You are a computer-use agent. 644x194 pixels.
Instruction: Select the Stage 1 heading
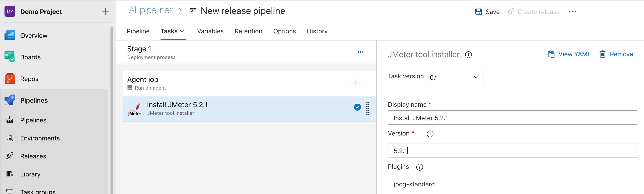click(x=139, y=49)
